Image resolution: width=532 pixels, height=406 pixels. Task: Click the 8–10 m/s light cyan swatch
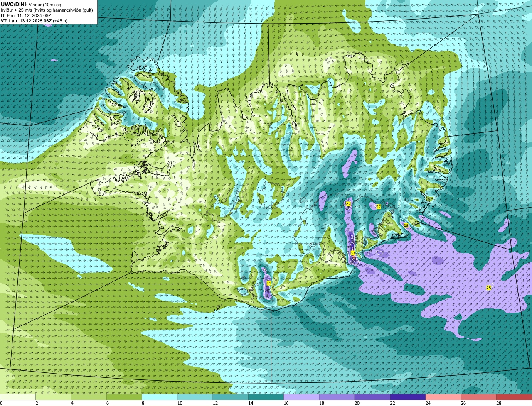click(x=160, y=397)
